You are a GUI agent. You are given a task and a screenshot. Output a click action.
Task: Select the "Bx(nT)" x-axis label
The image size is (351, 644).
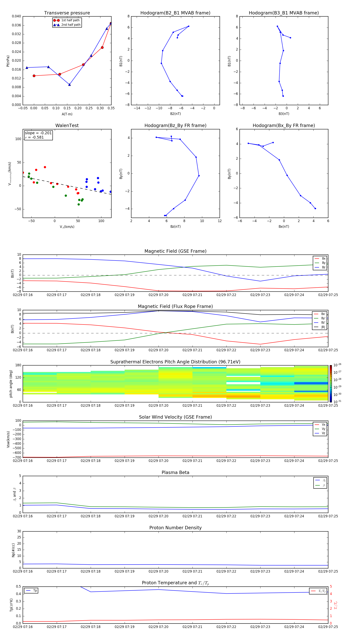pos(284,227)
